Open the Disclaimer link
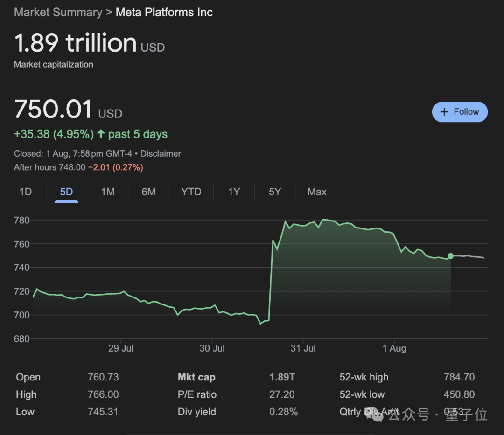This screenshot has width=504, height=435. [x=161, y=153]
